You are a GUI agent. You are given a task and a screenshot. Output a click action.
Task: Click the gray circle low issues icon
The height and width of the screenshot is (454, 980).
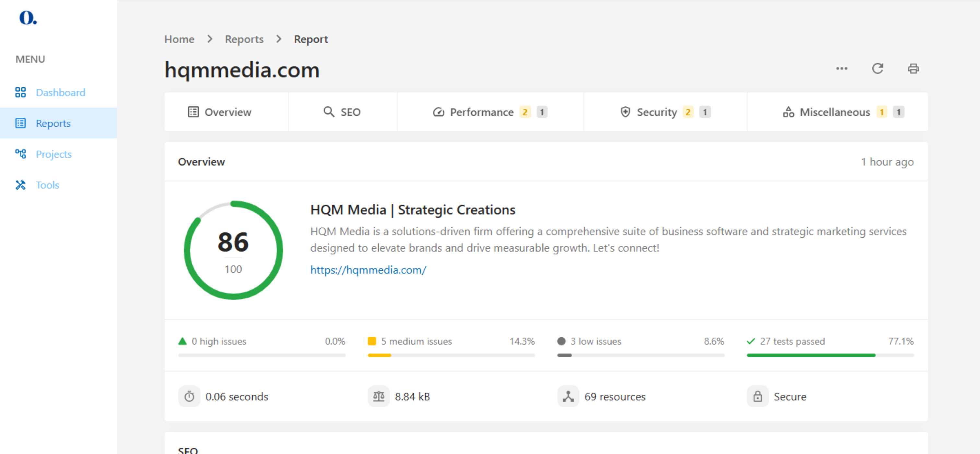coord(561,341)
